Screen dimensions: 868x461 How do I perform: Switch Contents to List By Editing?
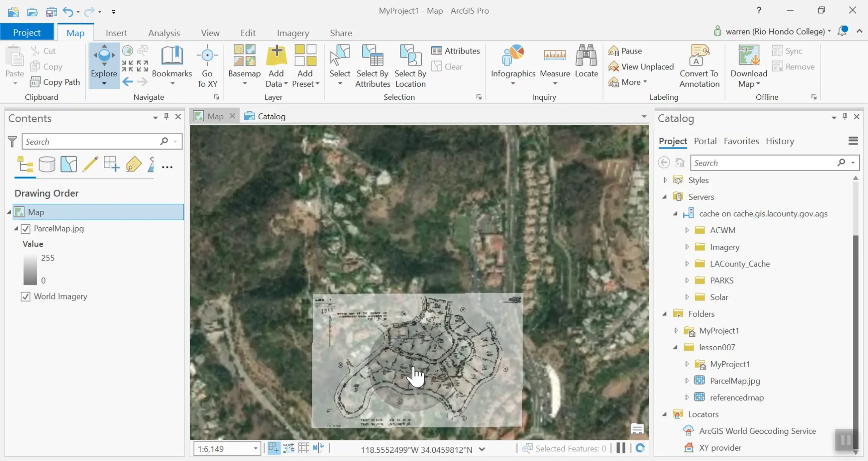pyautogui.click(x=90, y=164)
